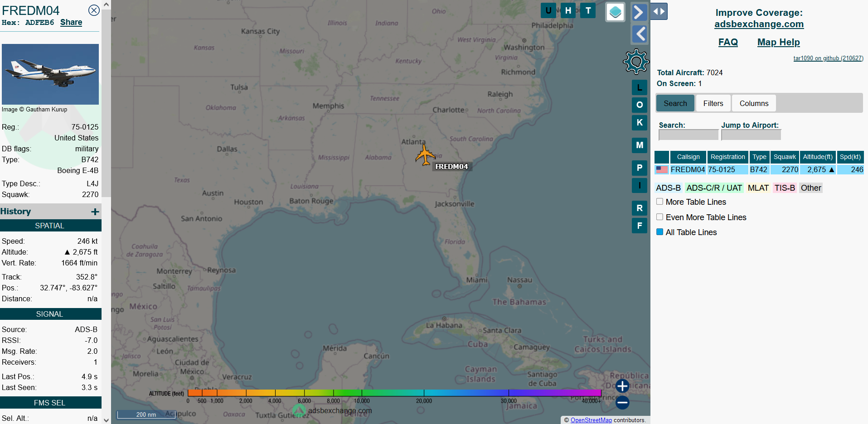Click the T map toggle button
The width and height of the screenshot is (868, 424).
point(588,10)
